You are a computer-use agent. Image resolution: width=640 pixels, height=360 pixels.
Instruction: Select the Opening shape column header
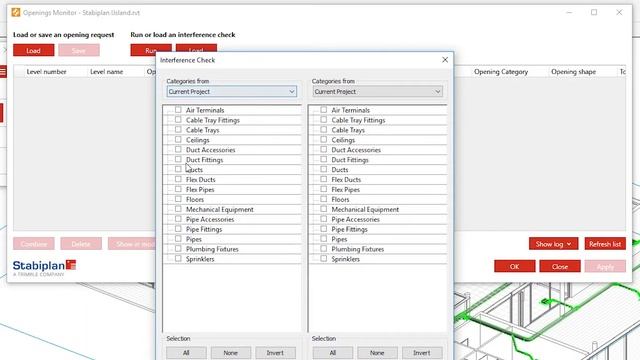coord(573,72)
